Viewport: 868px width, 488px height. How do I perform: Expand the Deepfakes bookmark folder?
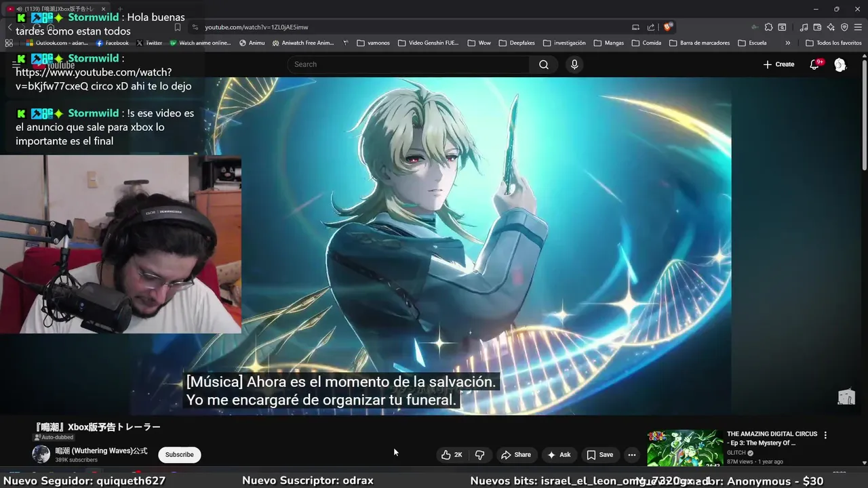click(516, 43)
